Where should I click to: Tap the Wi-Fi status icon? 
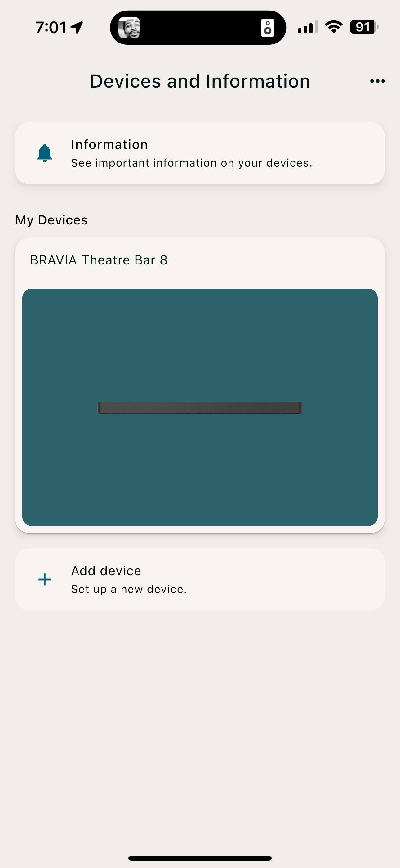(x=333, y=27)
